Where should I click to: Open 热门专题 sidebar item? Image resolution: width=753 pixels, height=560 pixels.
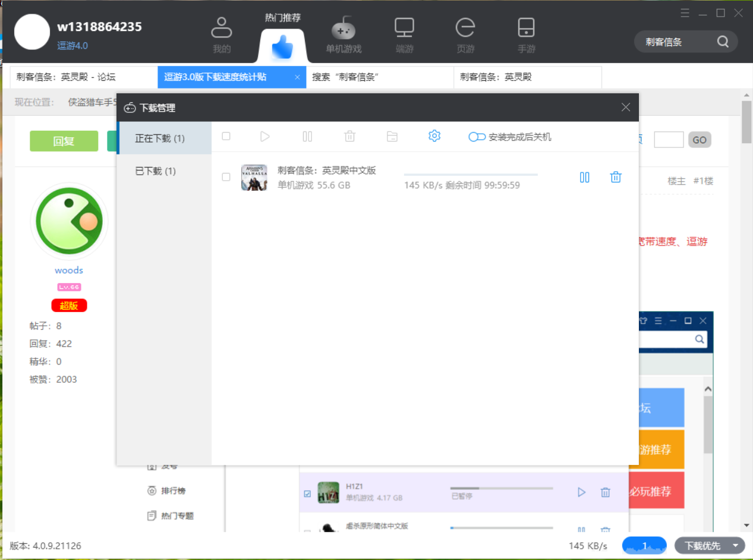tap(170, 515)
